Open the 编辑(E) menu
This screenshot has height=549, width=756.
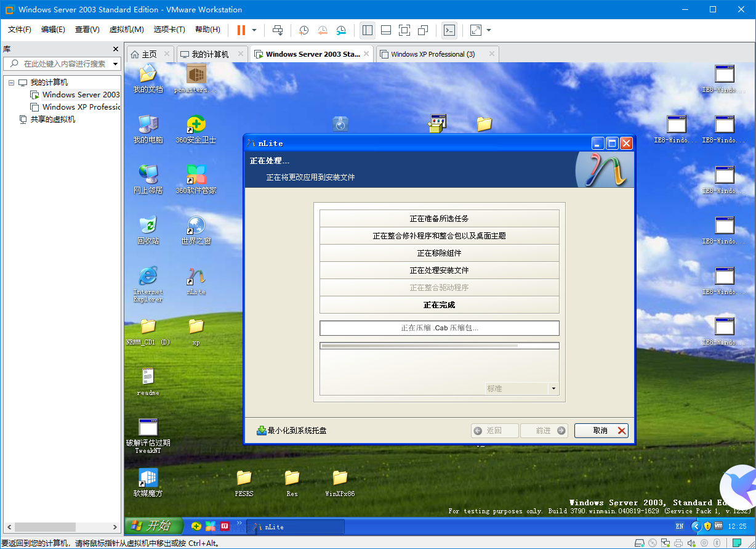[53, 30]
